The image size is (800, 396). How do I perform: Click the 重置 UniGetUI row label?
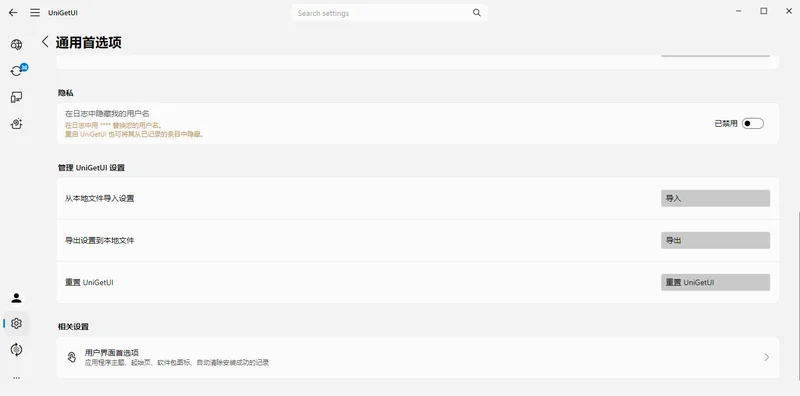click(89, 282)
